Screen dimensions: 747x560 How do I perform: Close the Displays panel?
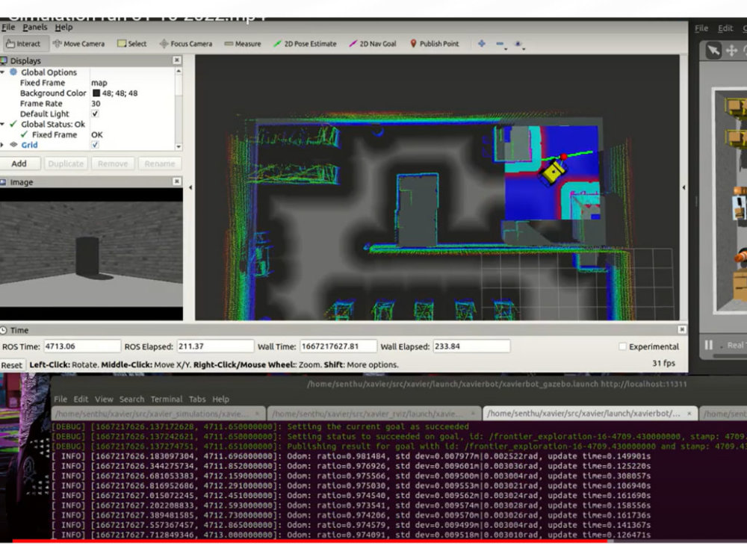pos(177,60)
